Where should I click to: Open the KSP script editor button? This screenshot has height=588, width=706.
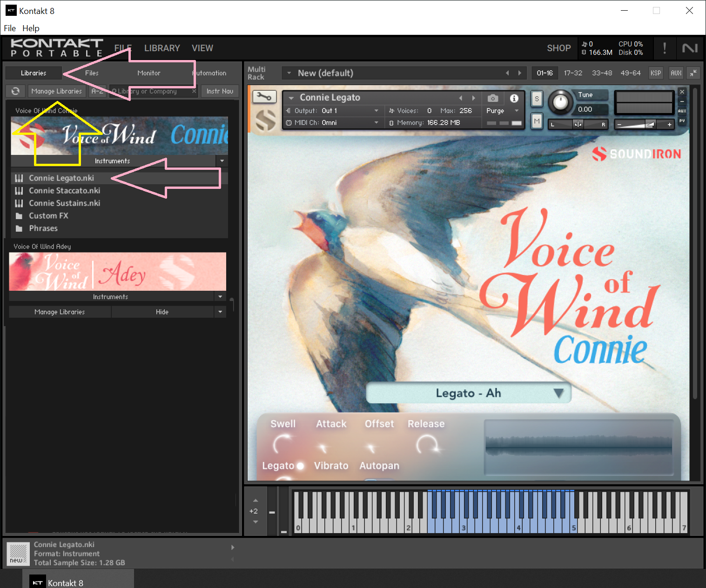[x=655, y=73]
